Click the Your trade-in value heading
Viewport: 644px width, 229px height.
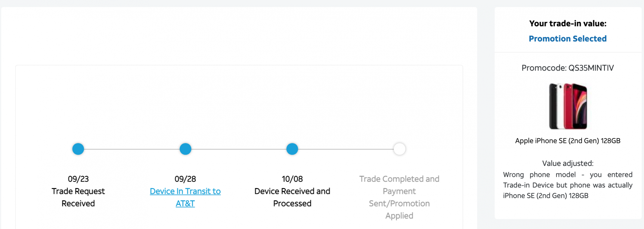[x=568, y=24]
